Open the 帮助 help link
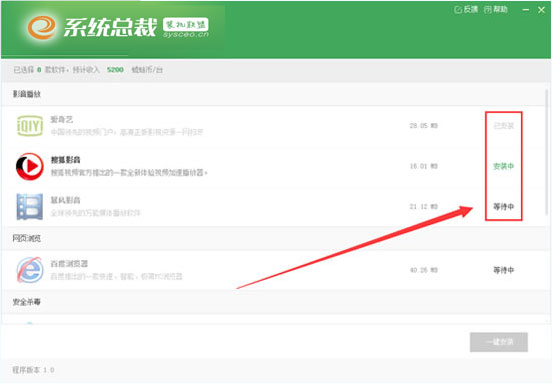Image resolution: width=553 pixels, height=387 pixels. click(x=496, y=10)
